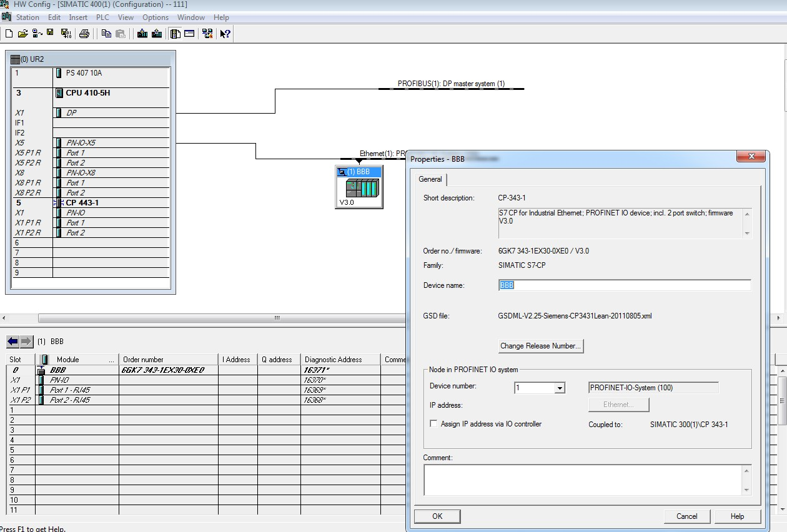This screenshot has width=787, height=532.
Task: Create a new station with the New icon
Action: 9,33
